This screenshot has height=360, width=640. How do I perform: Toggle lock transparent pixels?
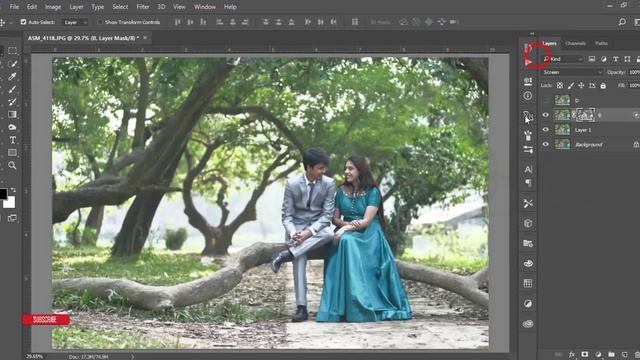coord(560,85)
